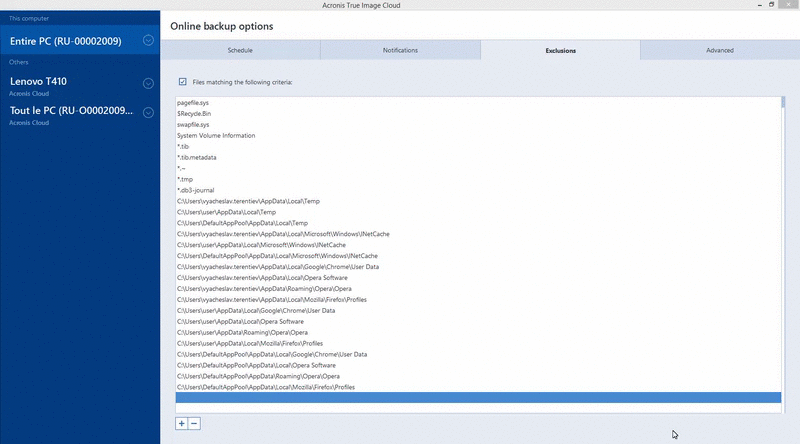Select Entire PC (RU-00002009) backup
Screen dimensions: 800x444
[x=80, y=40]
